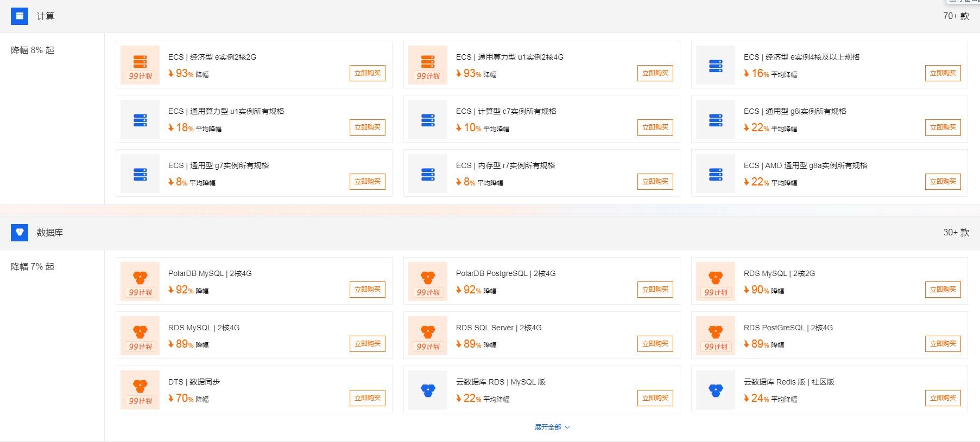Click the 数据库 section heading text
Image resolution: width=980 pixels, height=442 pixels.
coord(50,233)
